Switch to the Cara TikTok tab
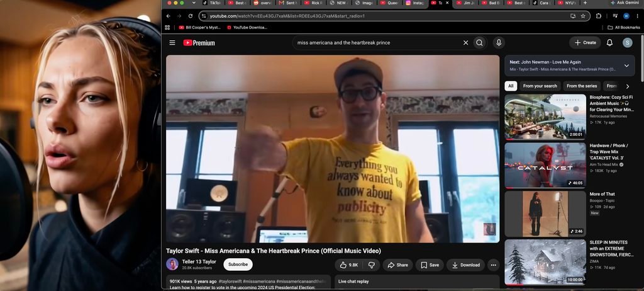644x291 pixels. click(542, 3)
